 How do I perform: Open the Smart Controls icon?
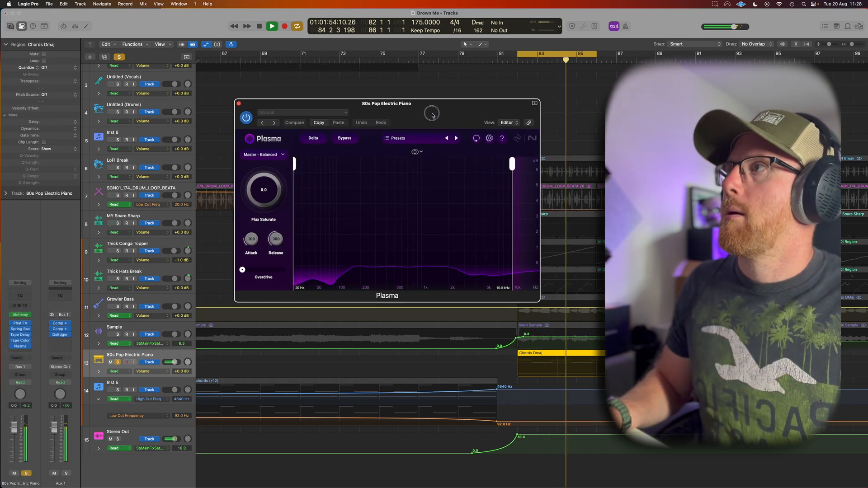coord(64,26)
